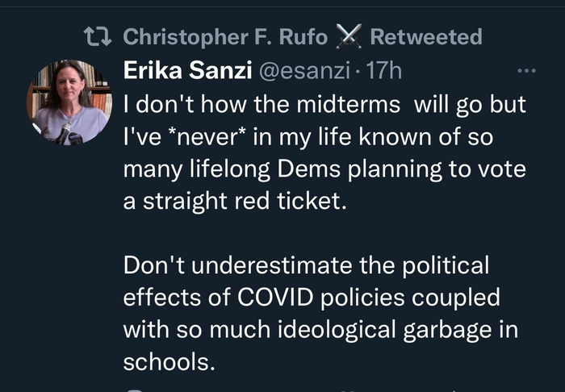The height and width of the screenshot is (392, 565).
Task: Click the final word "schools."
Action: (x=169, y=363)
